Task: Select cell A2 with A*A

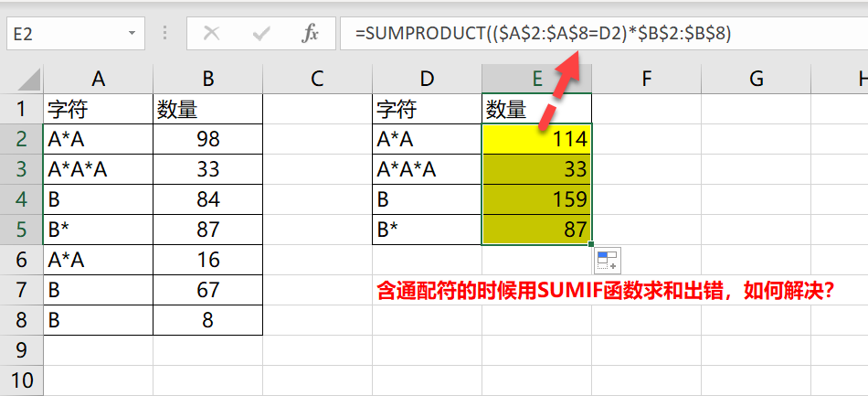Action: [98, 139]
